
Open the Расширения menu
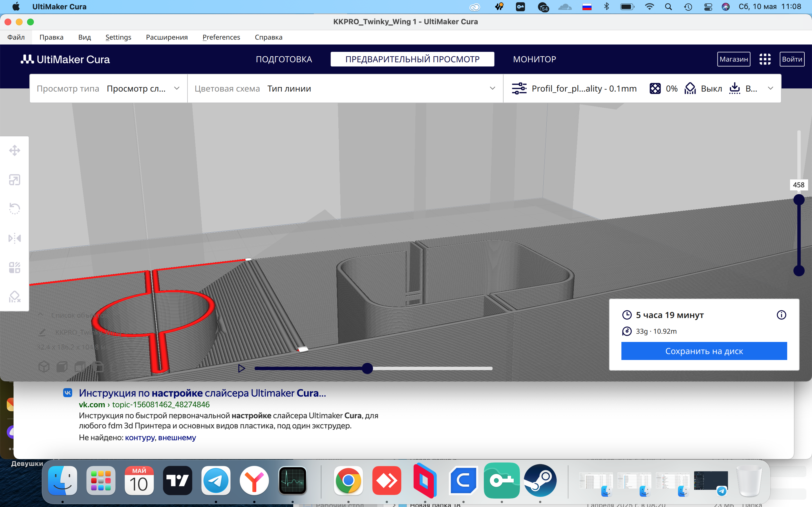tap(167, 37)
